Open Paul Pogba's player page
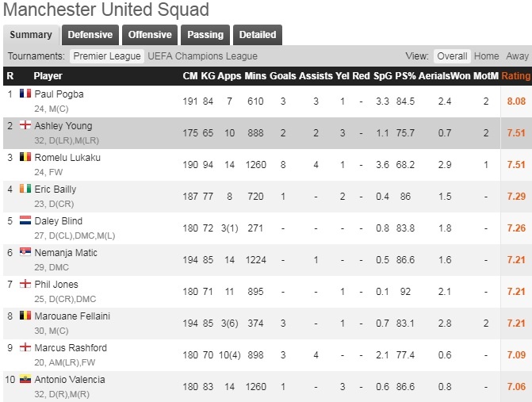Screen dimensions: 532x402 click(59, 94)
